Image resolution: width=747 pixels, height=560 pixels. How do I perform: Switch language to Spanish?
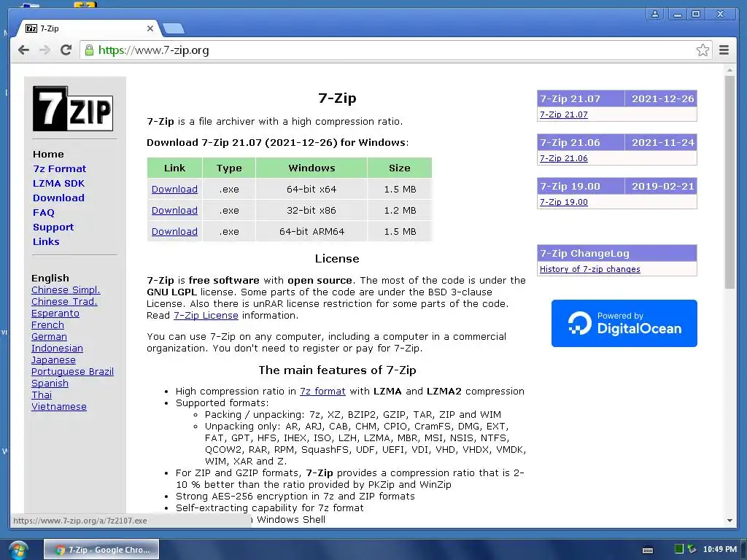click(50, 384)
